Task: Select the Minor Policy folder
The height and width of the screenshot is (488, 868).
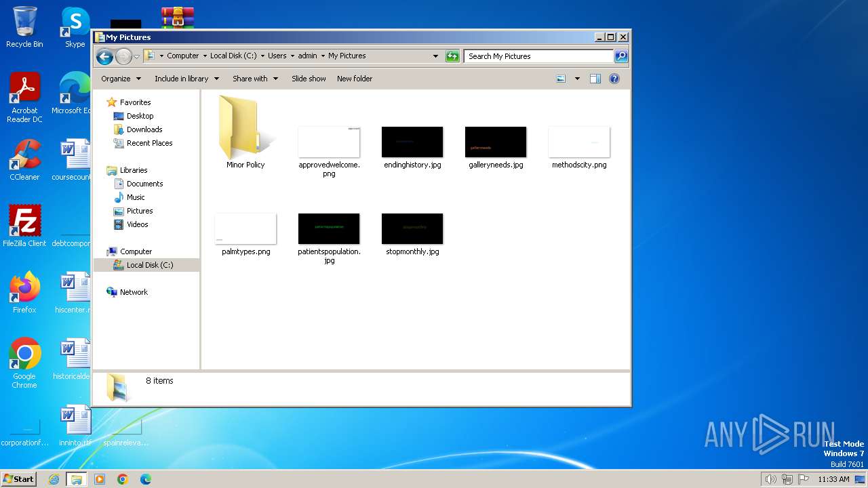Action: [x=245, y=132]
